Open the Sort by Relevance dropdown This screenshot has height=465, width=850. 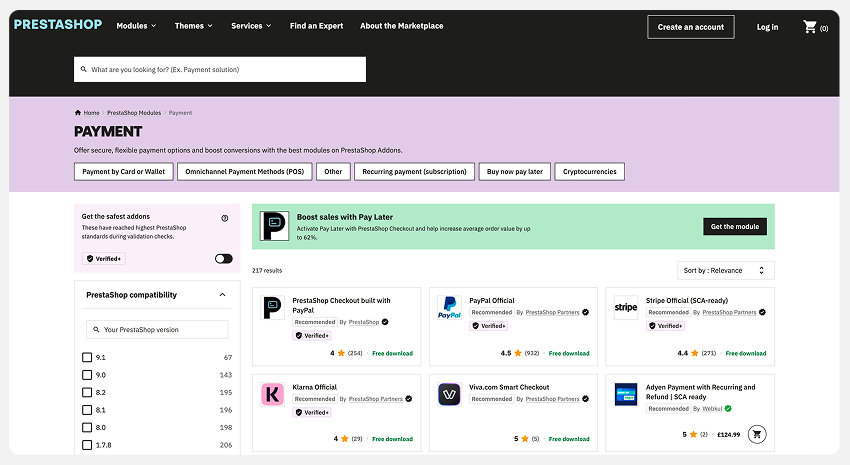tap(725, 270)
